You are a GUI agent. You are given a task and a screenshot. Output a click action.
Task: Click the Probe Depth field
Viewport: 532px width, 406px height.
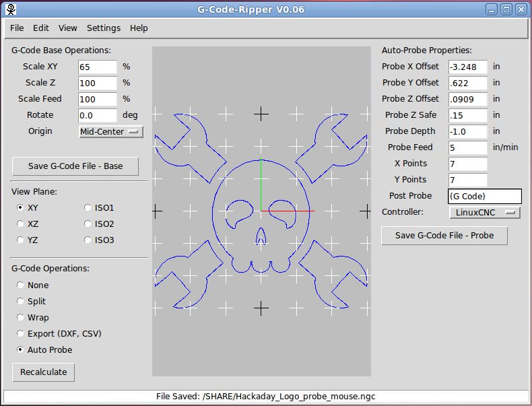(x=468, y=131)
